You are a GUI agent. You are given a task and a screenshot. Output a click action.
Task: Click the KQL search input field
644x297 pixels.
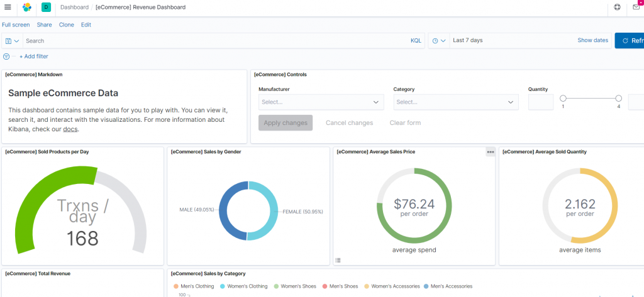tap(216, 41)
